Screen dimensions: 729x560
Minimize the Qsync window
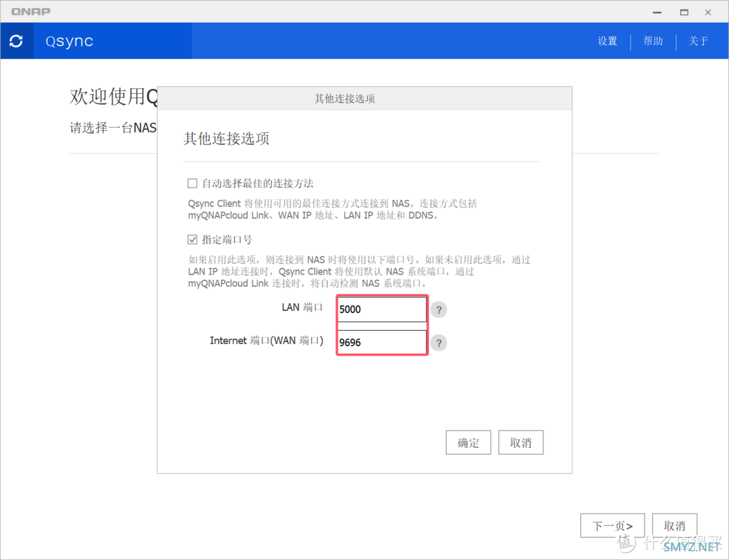coord(657,12)
